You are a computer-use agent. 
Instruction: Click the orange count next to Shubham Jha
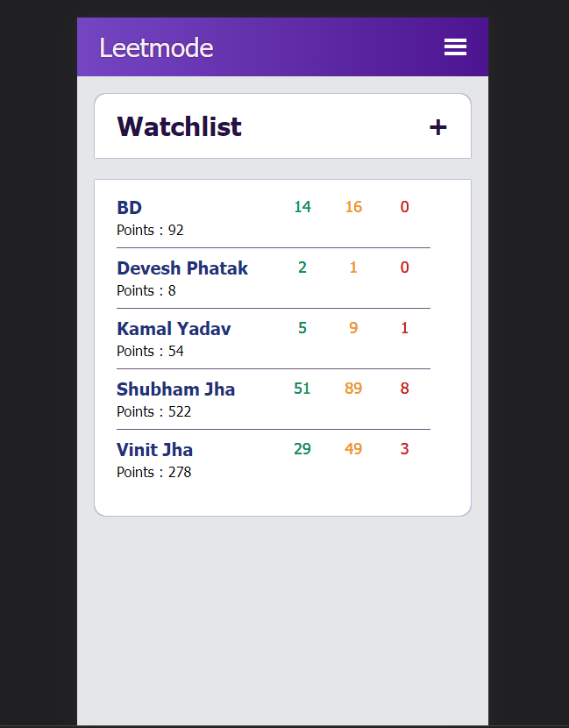[x=353, y=389]
